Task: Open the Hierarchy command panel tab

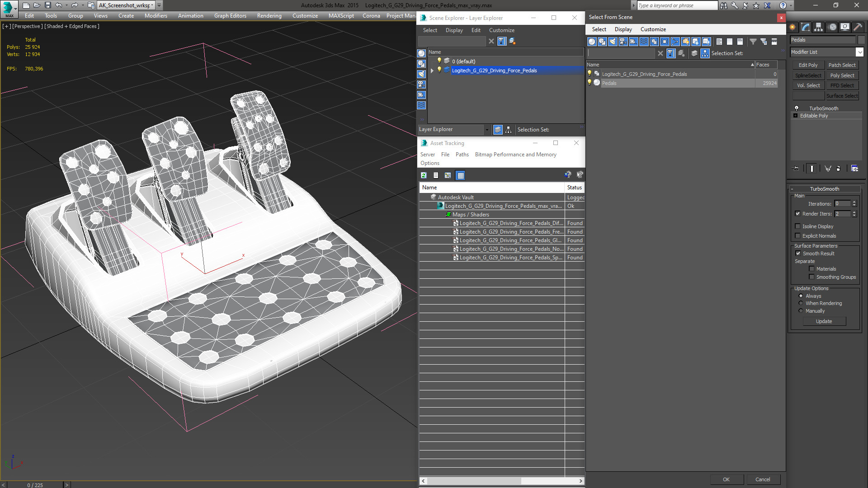Action: coord(819,27)
